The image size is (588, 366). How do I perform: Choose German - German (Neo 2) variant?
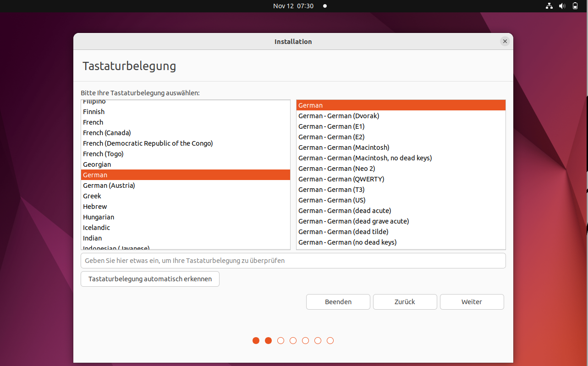(x=336, y=169)
